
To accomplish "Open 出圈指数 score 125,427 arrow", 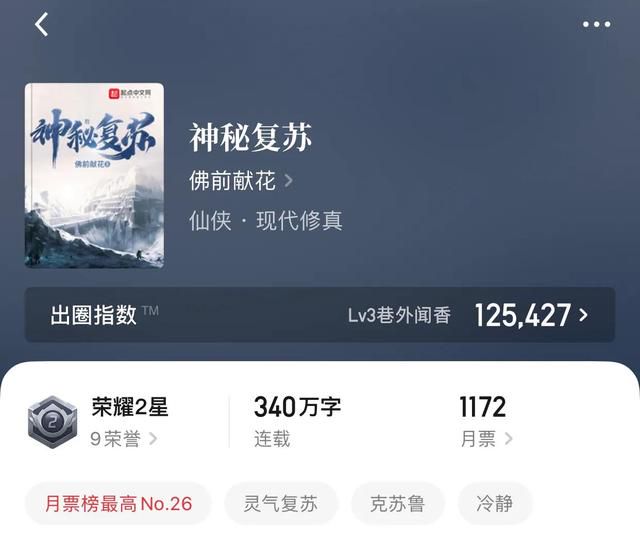I will 584,315.
